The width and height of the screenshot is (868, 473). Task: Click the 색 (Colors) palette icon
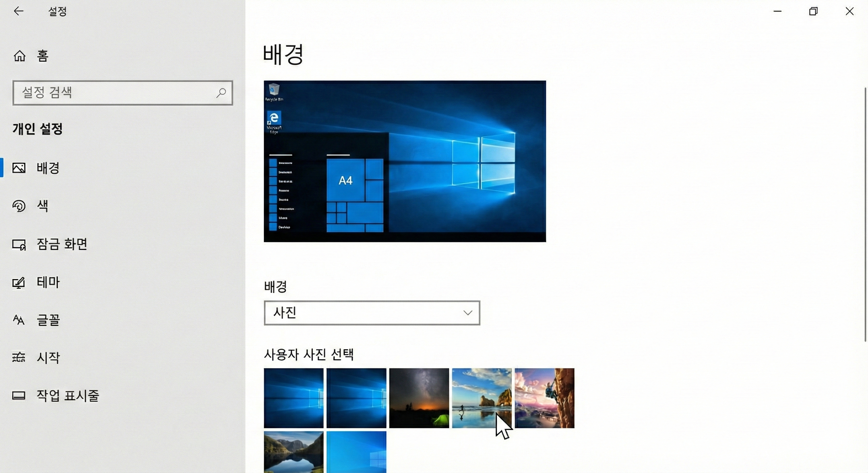19,206
